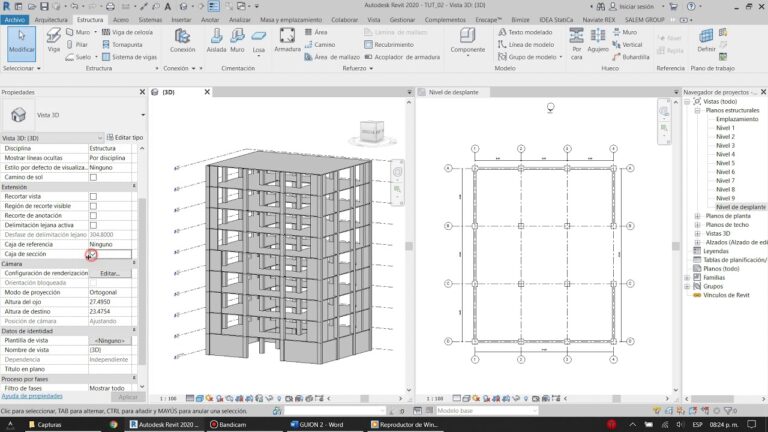Enable the Recorte de anotación checkbox

[93, 216]
